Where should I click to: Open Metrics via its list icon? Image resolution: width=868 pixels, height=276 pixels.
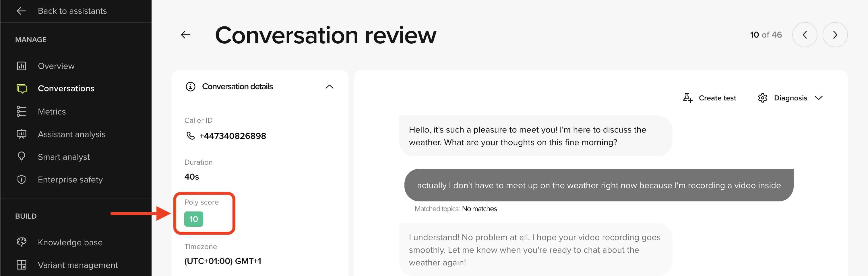point(22,111)
